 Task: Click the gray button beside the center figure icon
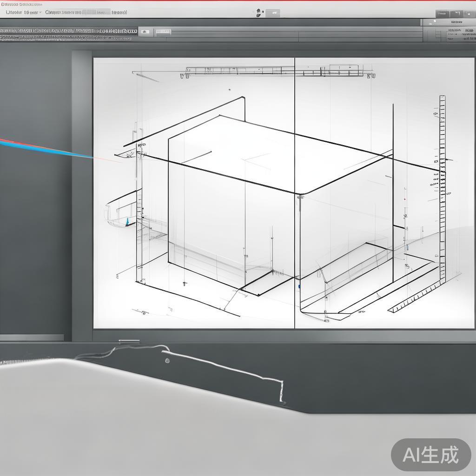pyautogui.click(x=273, y=13)
